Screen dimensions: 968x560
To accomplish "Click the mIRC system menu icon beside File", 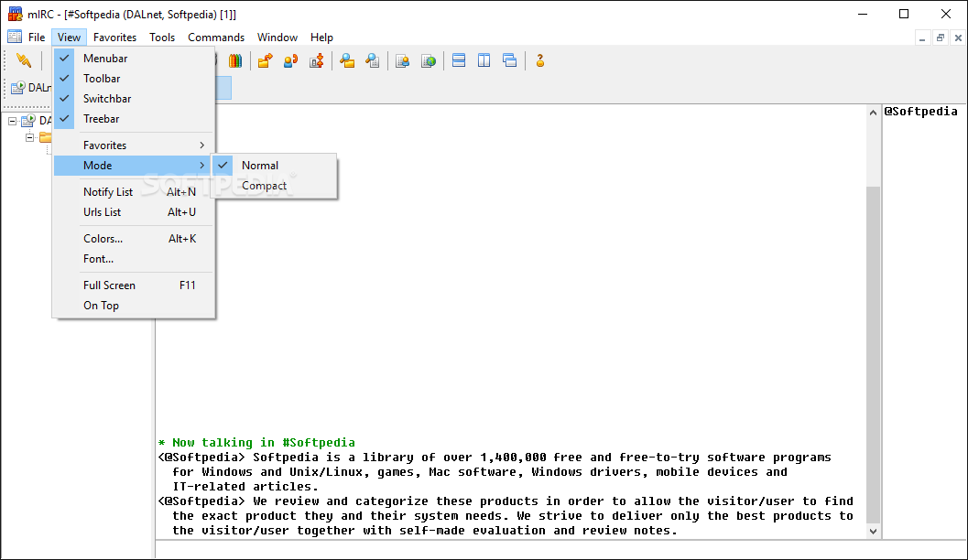I will [x=15, y=37].
